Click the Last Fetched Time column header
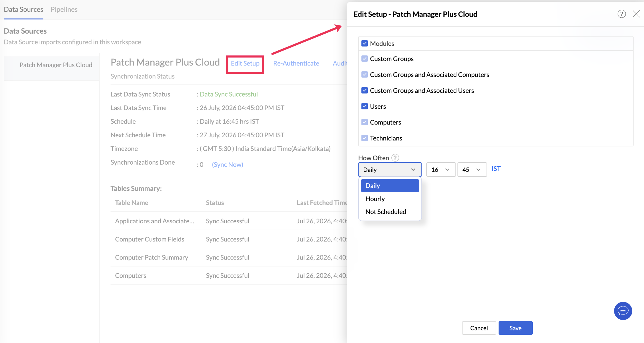 coord(322,203)
